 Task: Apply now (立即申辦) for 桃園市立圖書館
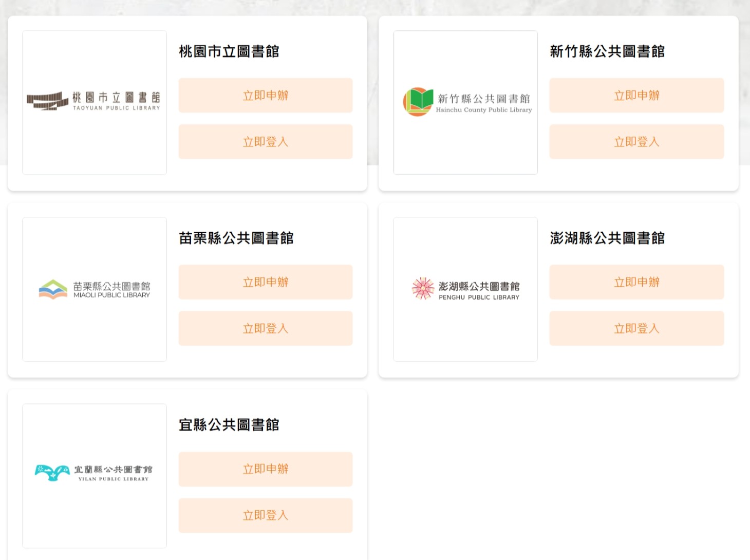[266, 96]
